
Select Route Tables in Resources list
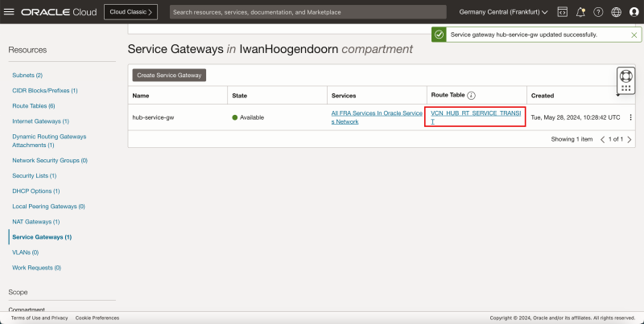[x=34, y=105]
